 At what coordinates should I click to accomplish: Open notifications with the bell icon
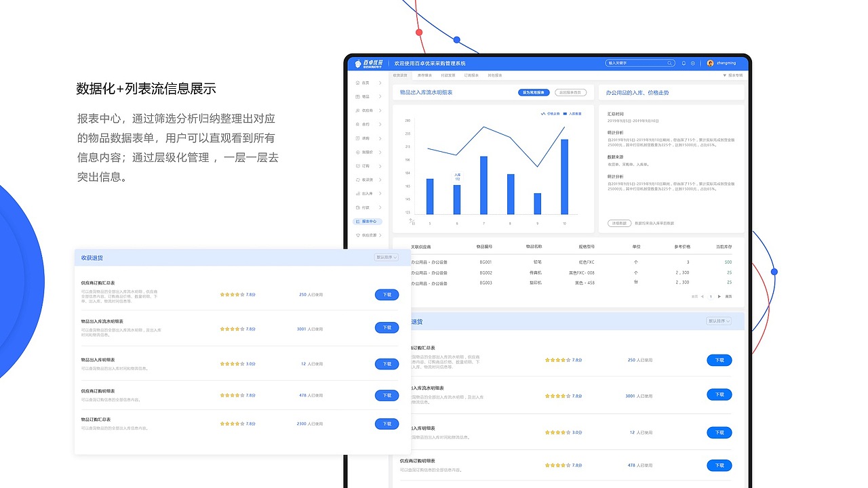pos(684,63)
